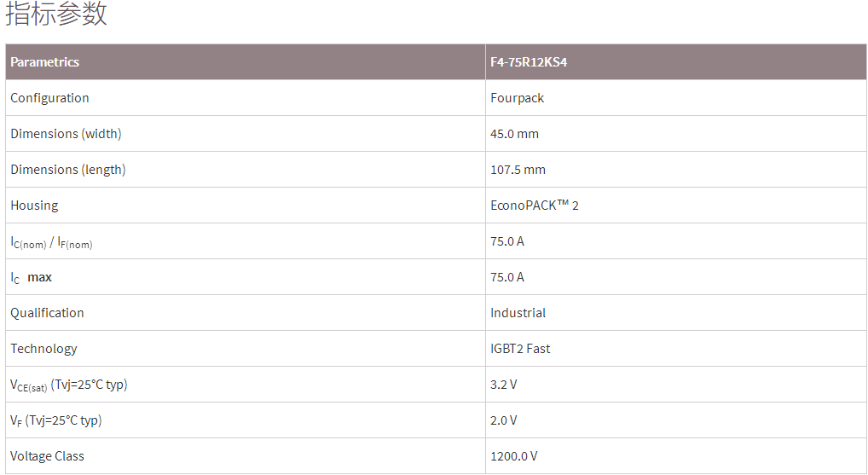
Task: Click the Technology parameter label
Action: [43, 349]
